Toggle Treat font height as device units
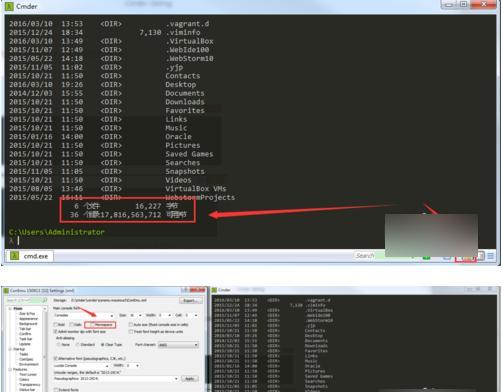This screenshot has height=392, width=502. point(130,332)
